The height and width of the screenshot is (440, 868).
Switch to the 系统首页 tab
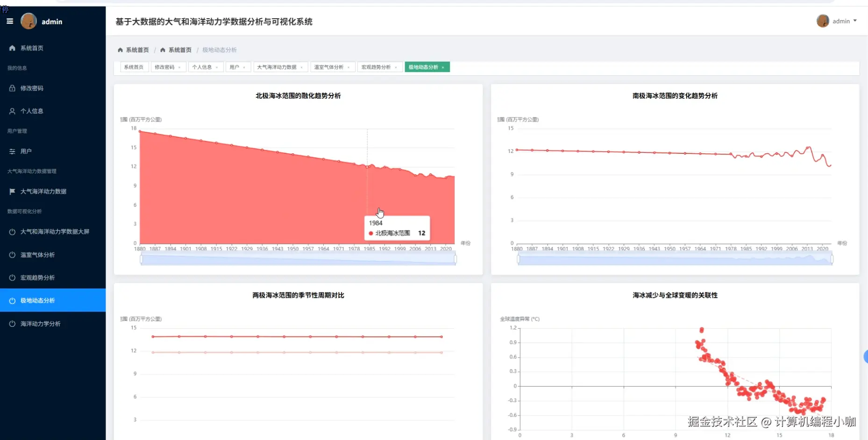(x=134, y=67)
